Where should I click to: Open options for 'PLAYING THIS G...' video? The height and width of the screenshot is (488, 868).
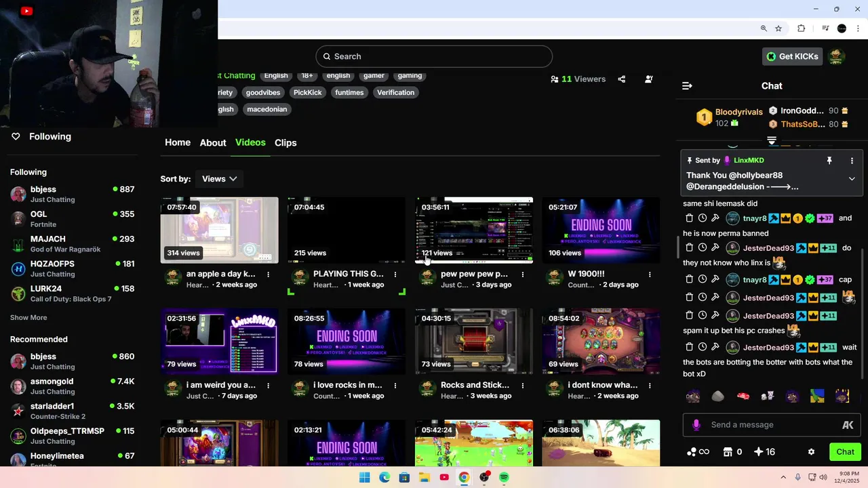click(395, 274)
